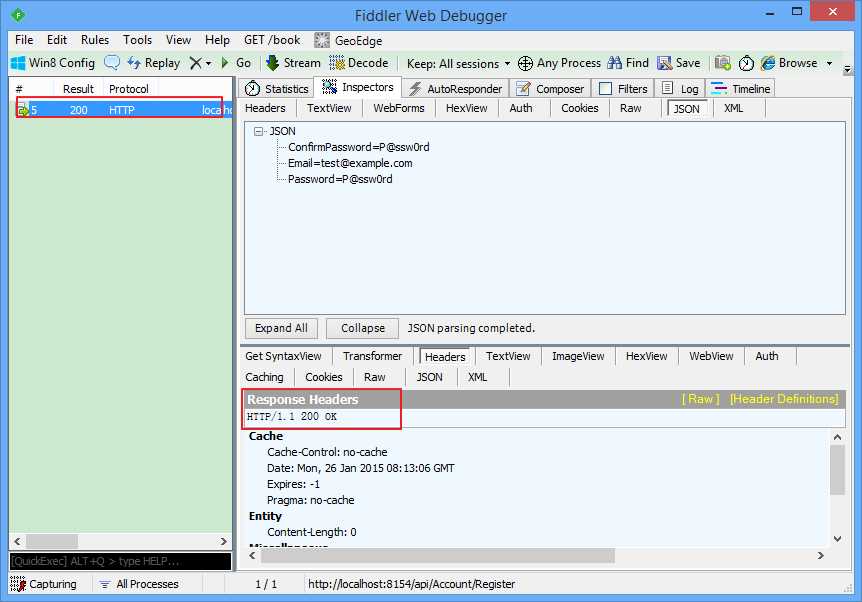Open Find with binoculars icon

pos(615,63)
